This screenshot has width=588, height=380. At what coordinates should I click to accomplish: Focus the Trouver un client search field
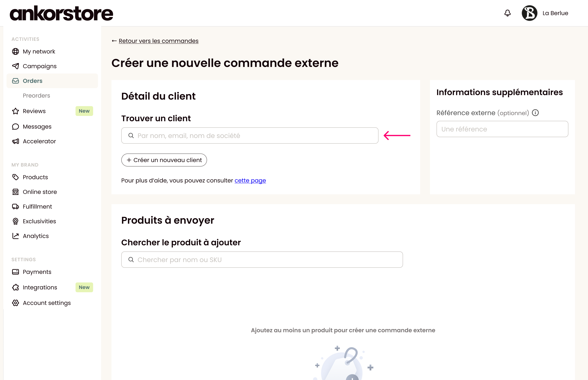(x=250, y=136)
